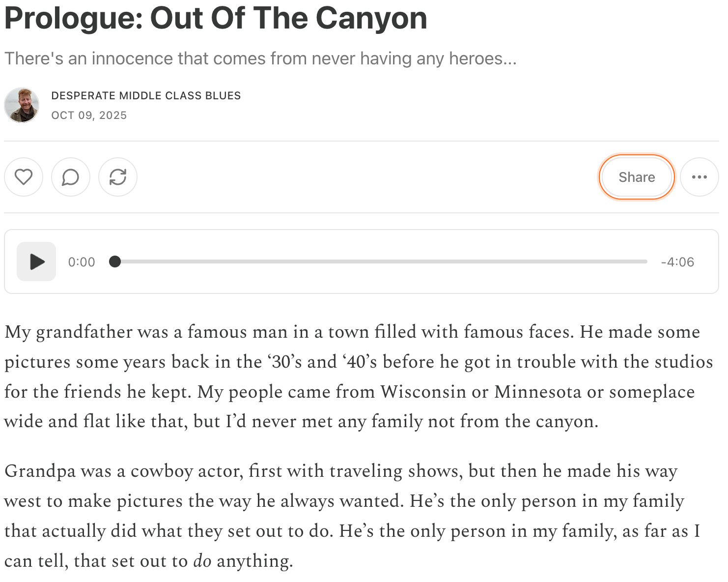Open the author's avatar photo
Viewport: 728px width, 582px height.
22,105
